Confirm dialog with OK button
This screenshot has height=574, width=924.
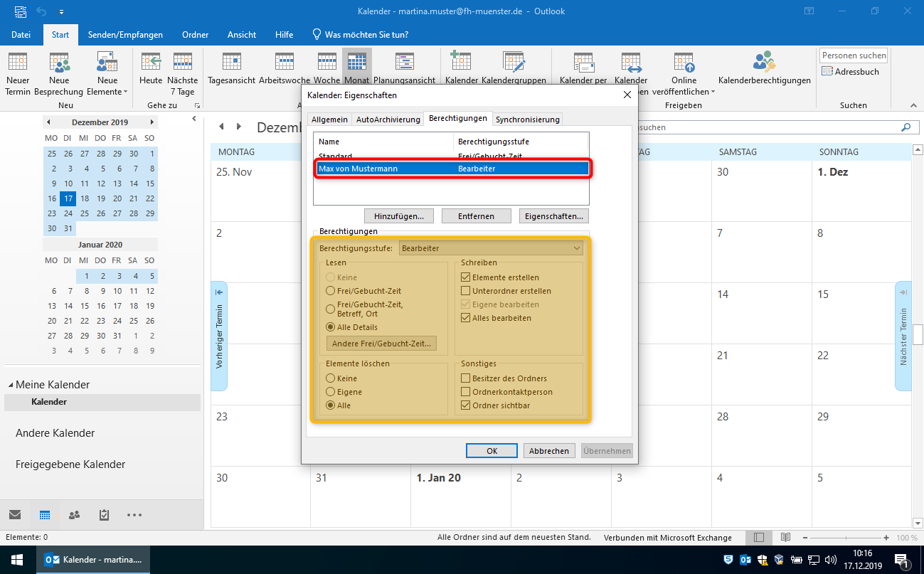[492, 451]
